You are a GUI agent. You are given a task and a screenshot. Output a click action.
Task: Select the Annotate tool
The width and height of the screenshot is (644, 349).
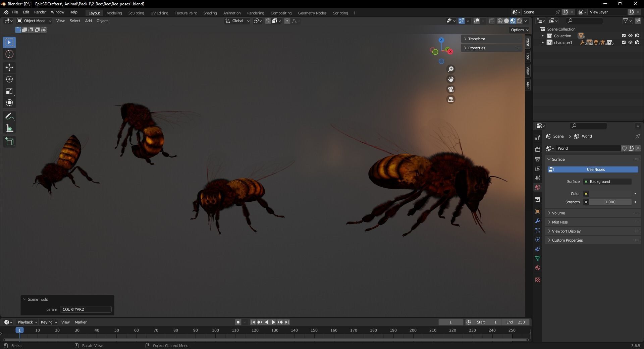click(x=9, y=116)
